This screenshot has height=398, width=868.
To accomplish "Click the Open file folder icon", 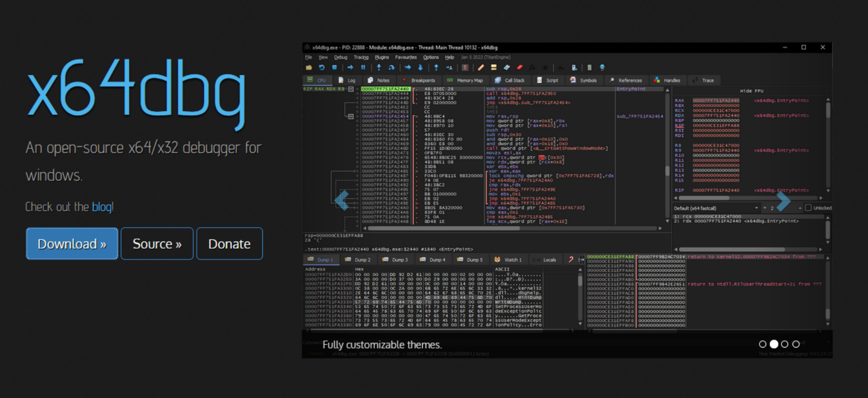I will [x=309, y=67].
